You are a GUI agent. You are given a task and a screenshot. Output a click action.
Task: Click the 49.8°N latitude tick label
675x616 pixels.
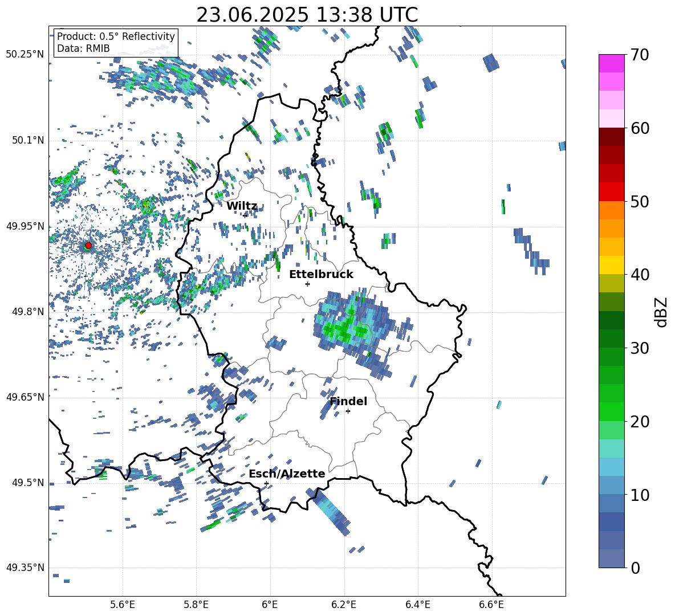(x=28, y=312)
